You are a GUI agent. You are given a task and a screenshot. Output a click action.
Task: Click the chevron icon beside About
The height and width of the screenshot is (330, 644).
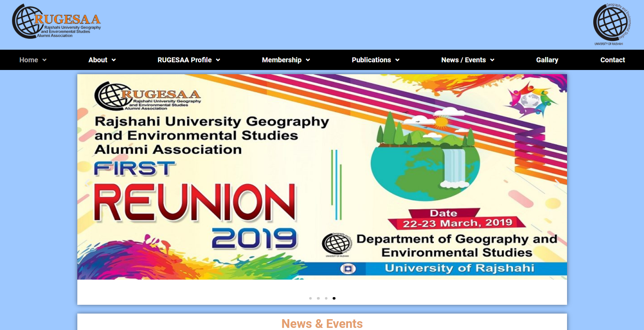(x=114, y=60)
